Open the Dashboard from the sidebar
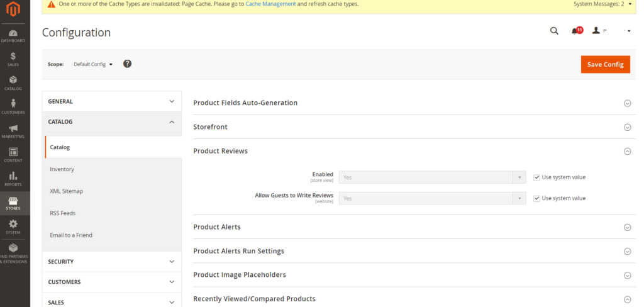Image resolution: width=644 pixels, height=307 pixels. pos(13,36)
